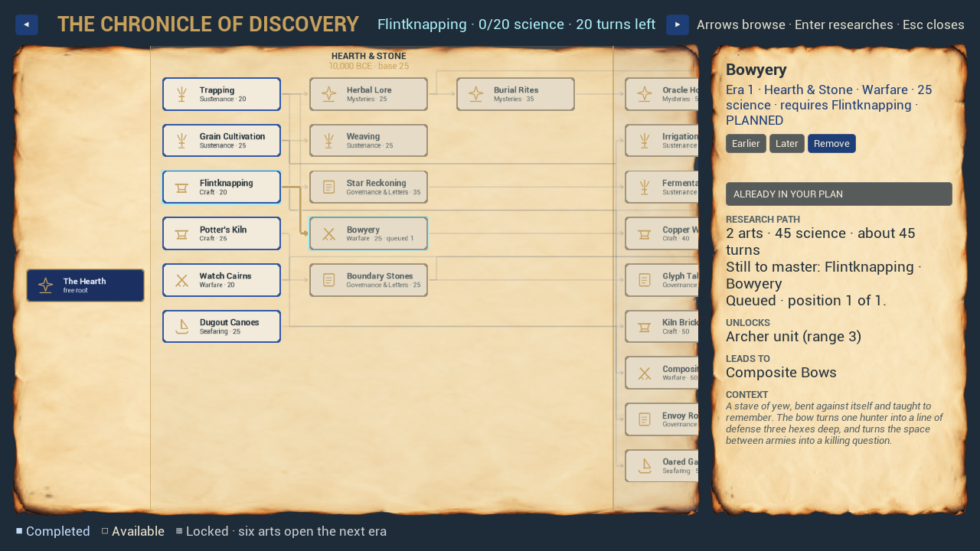Click the "Composite Bows" text under Leads To
This screenshot has width=980, height=551.
click(x=781, y=373)
